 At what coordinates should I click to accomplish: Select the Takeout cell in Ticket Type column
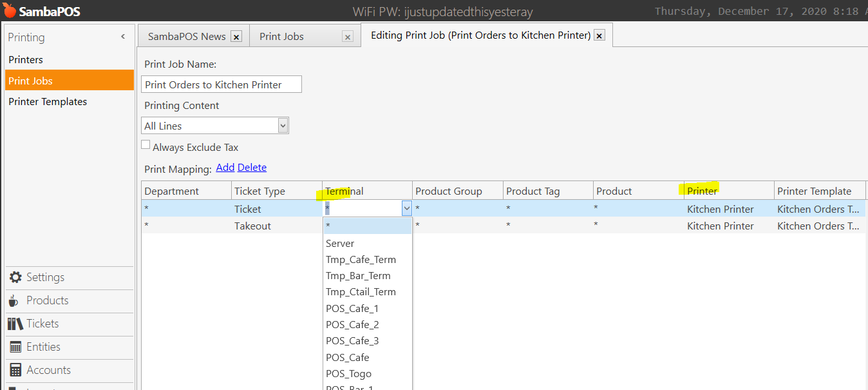coord(277,226)
